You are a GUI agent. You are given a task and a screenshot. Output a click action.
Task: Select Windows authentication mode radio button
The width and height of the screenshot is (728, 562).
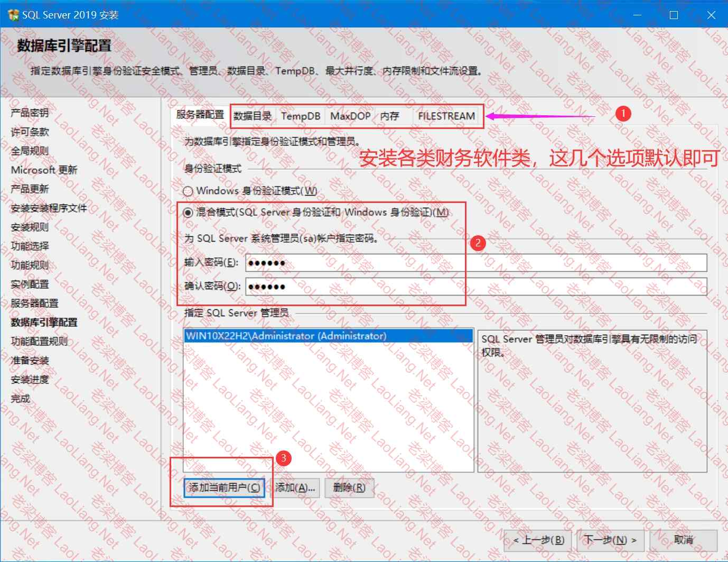(x=188, y=191)
